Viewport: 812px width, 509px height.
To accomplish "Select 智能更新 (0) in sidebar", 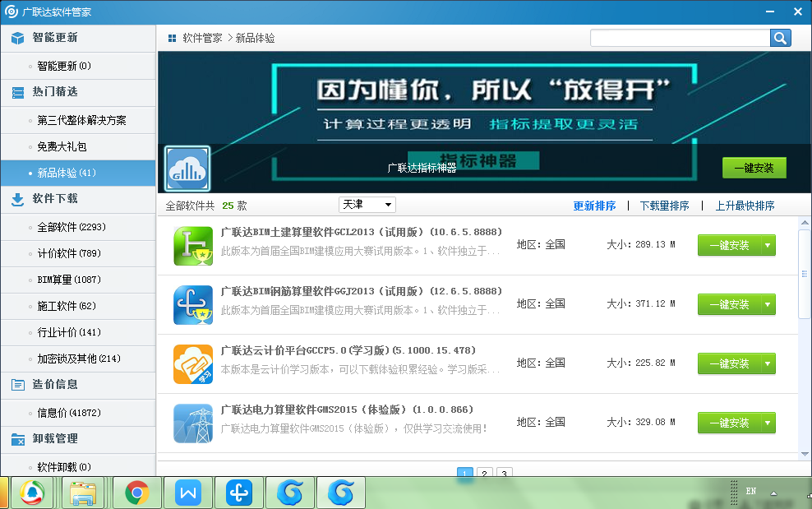I will (78, 66).
